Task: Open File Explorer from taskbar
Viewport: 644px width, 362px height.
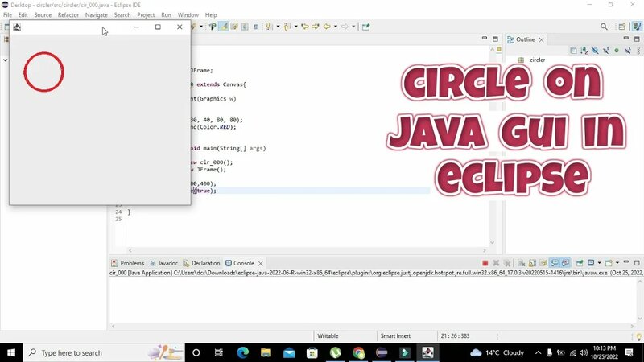Action: coord(266,352)
